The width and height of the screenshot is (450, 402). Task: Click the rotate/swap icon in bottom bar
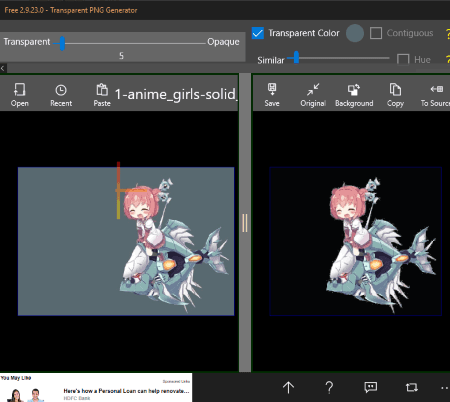(x=412, y=387)
